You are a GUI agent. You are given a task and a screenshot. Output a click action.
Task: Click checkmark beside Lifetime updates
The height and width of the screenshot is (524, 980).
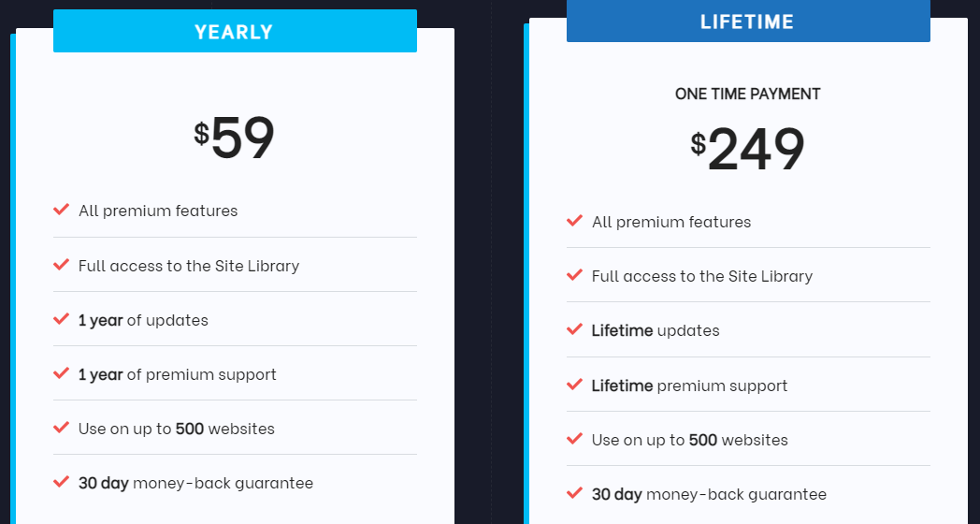click(574, 329)
